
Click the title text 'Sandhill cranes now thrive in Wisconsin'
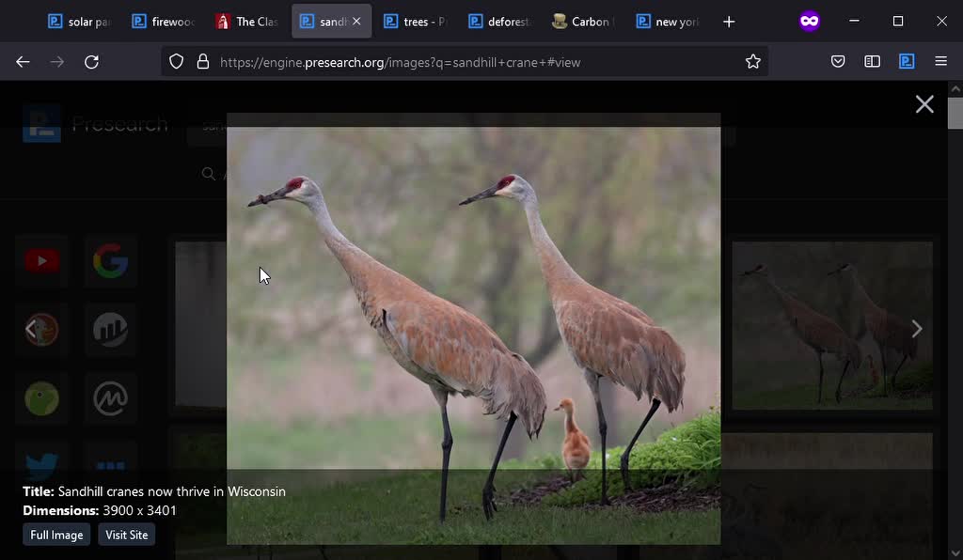pos(171,491)
